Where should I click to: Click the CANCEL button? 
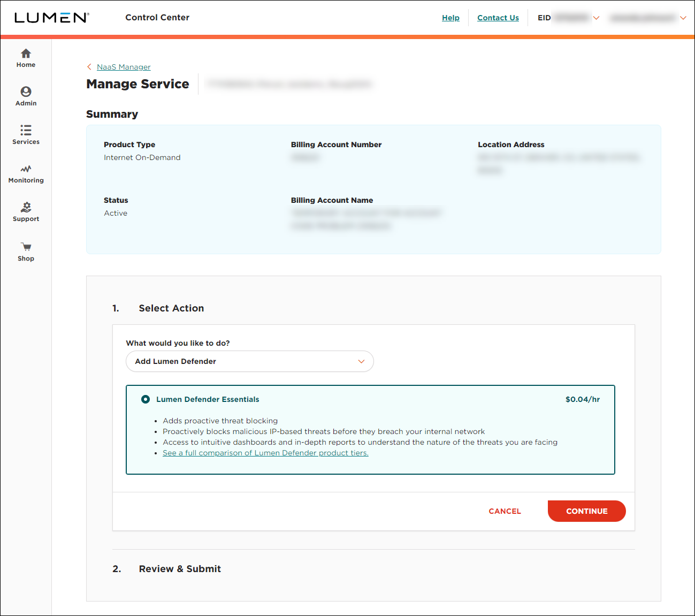pyautogui.click(x=505, y=511)
